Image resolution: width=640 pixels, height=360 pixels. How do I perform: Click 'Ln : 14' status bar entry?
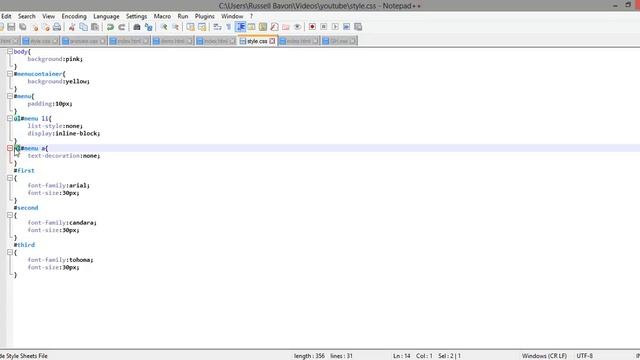(402, 356)
